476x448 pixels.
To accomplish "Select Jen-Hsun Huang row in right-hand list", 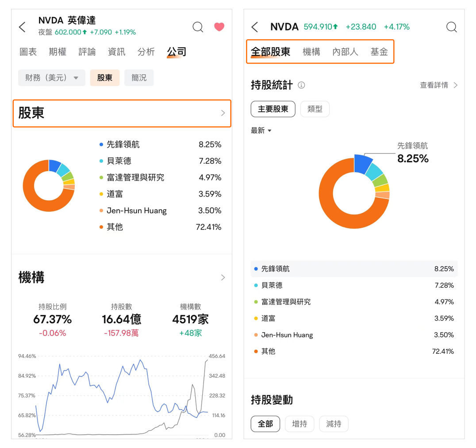I will 354,335.
